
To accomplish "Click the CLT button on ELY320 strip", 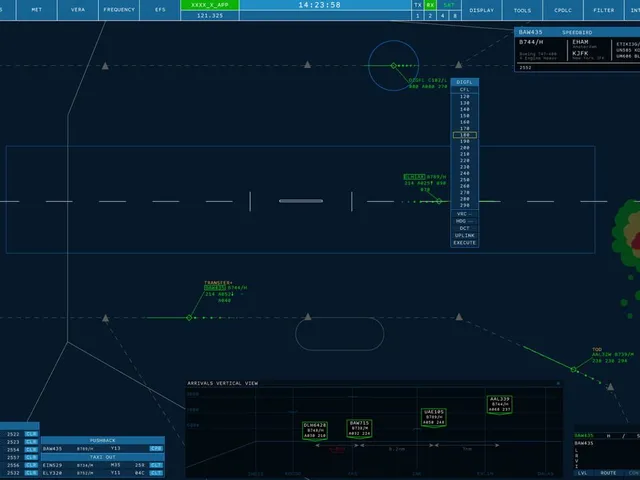I will click(156, 473).
